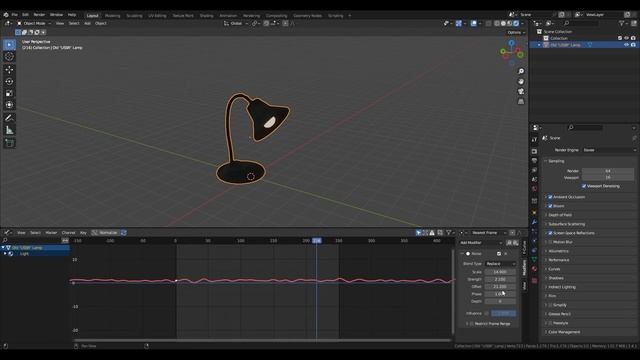Switch to the Modeling workspace tab
This screenshot has width=640, height=360.
(x=113, y=16)
